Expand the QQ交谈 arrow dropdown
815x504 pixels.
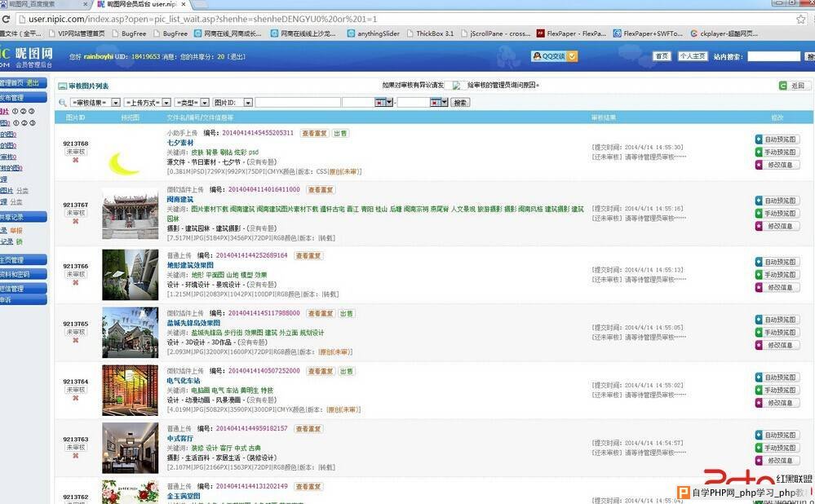coord(572,56)
